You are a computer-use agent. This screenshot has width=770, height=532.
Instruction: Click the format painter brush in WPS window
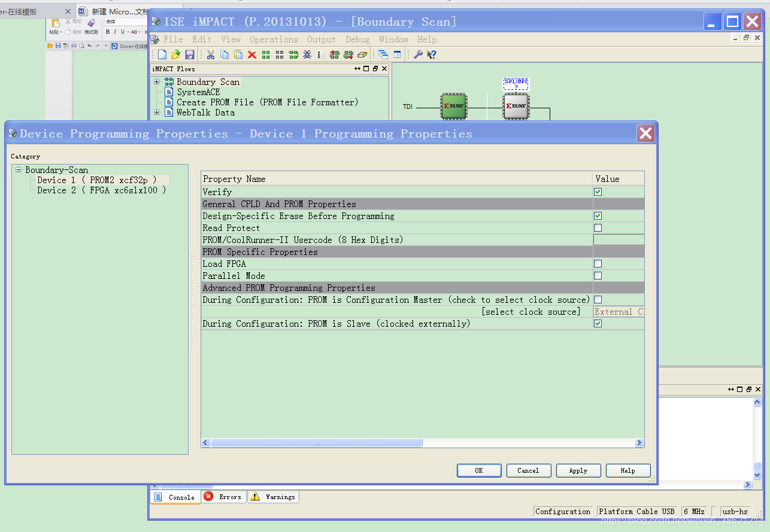pyautogui.click(x=91, y=22)
